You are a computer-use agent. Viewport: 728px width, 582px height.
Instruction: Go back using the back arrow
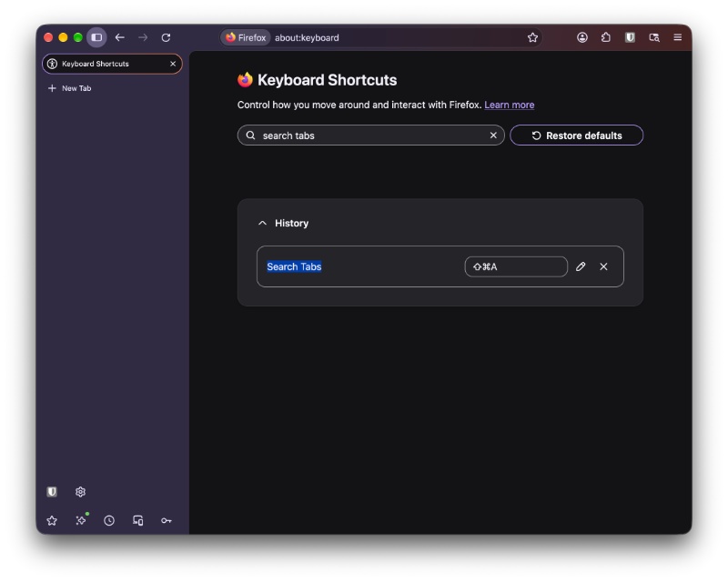tap(120, 37)
